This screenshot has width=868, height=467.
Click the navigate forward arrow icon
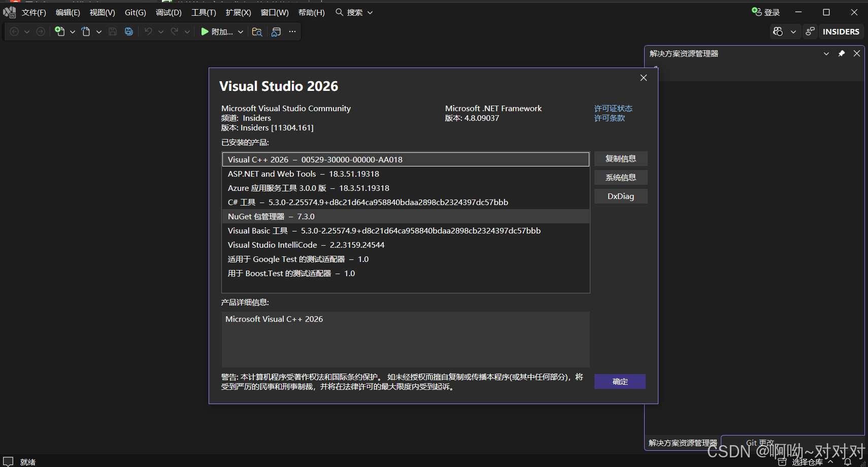pyautogui.click(x=41, y=31)
